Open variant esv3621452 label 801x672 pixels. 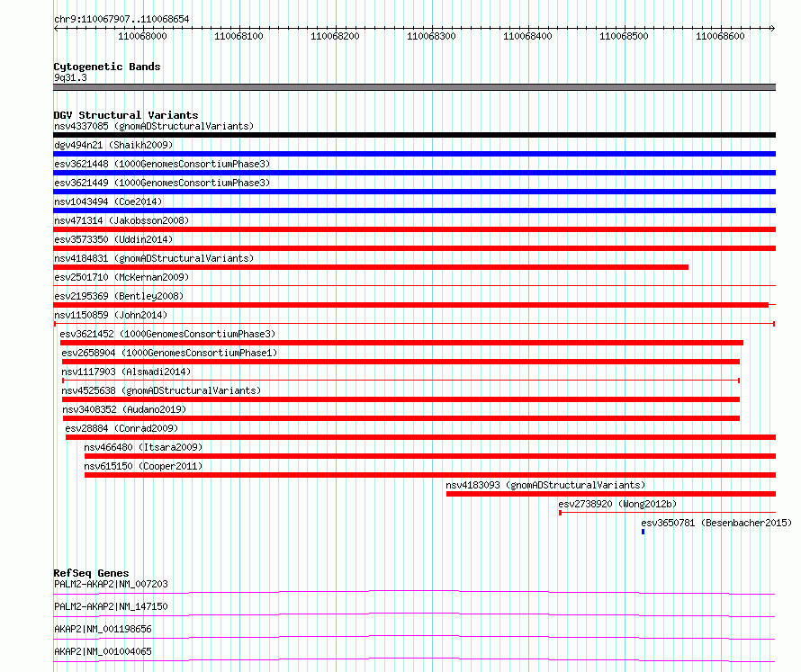[167, 334]
